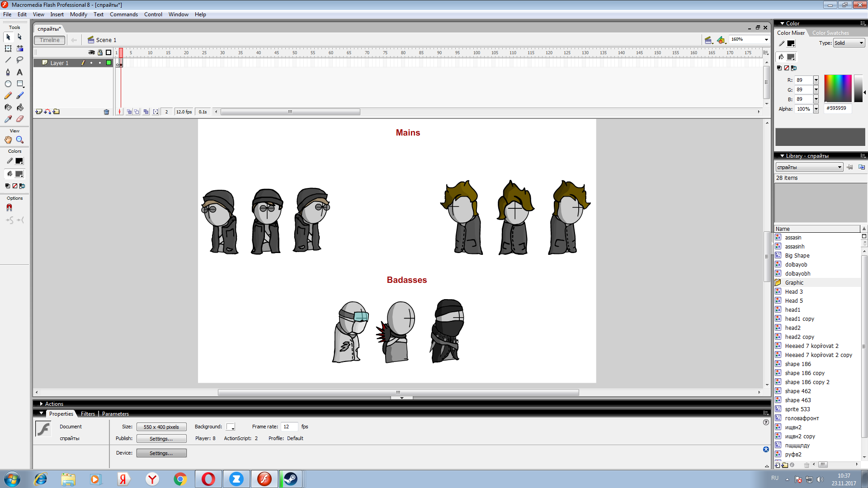Select the Oval tool

(8, 84)
